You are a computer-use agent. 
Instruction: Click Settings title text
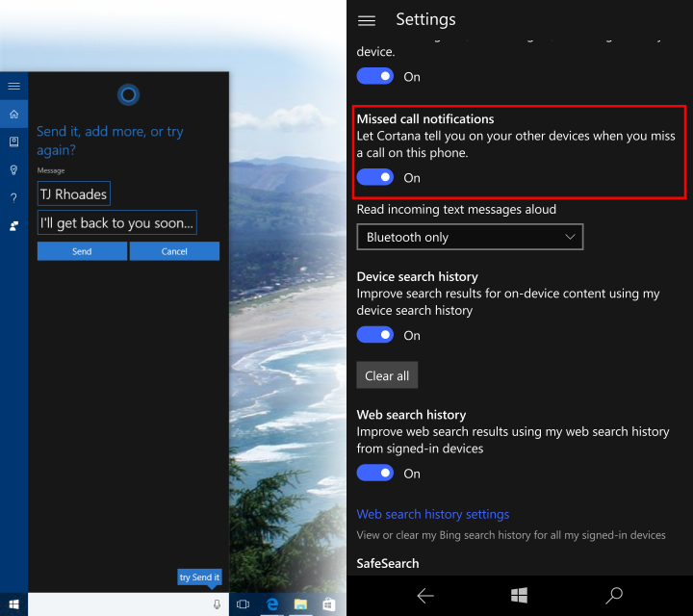click(425, 19)
